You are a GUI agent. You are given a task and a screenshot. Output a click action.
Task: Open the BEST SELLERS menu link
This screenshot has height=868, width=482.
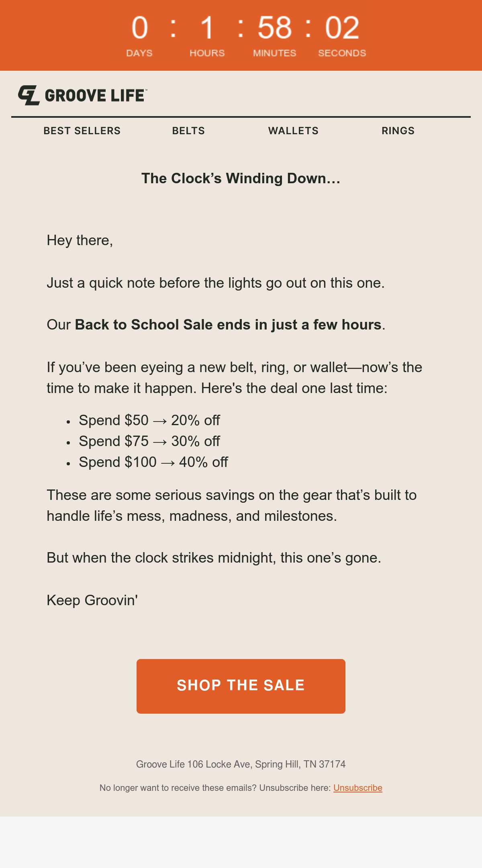pos(82,131)
